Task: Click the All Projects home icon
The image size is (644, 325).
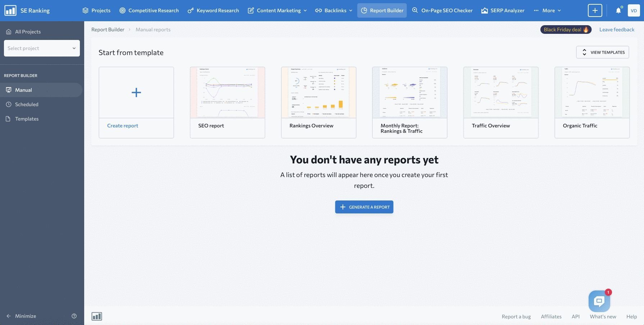Action: [x=9, y=32]
